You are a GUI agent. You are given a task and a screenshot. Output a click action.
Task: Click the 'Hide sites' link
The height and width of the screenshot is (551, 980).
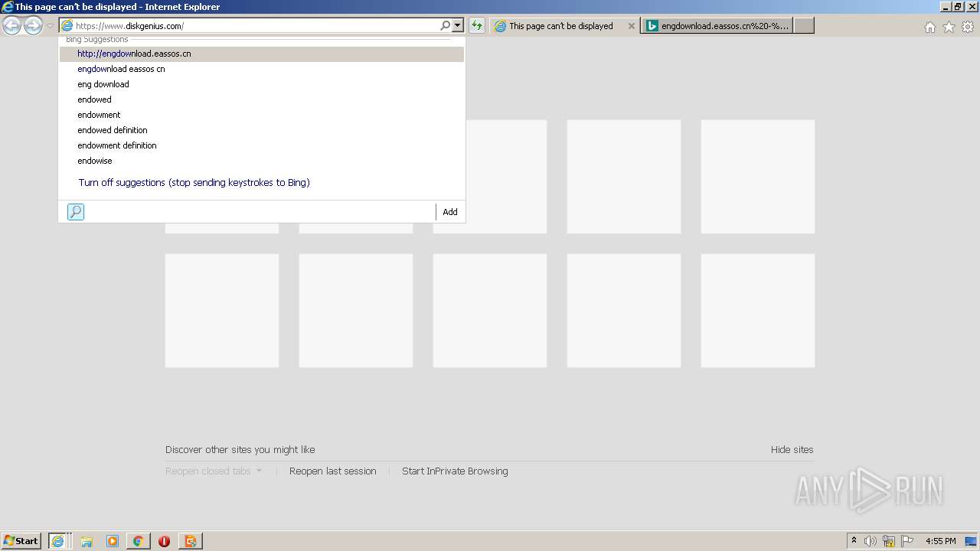tap(792, 450)
